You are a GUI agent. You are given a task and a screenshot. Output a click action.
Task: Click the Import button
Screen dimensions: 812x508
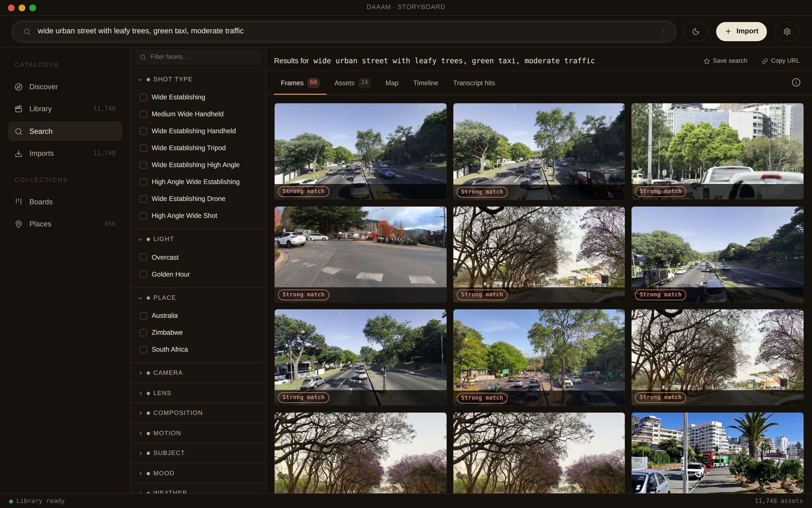pos(741,32)
